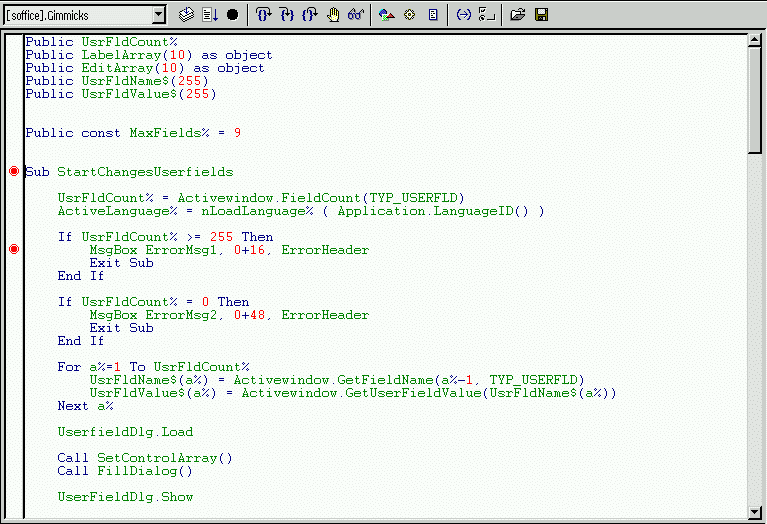Click the line 'Public UsrFldCount%'
Screen dimensions: 767x524
101,42
